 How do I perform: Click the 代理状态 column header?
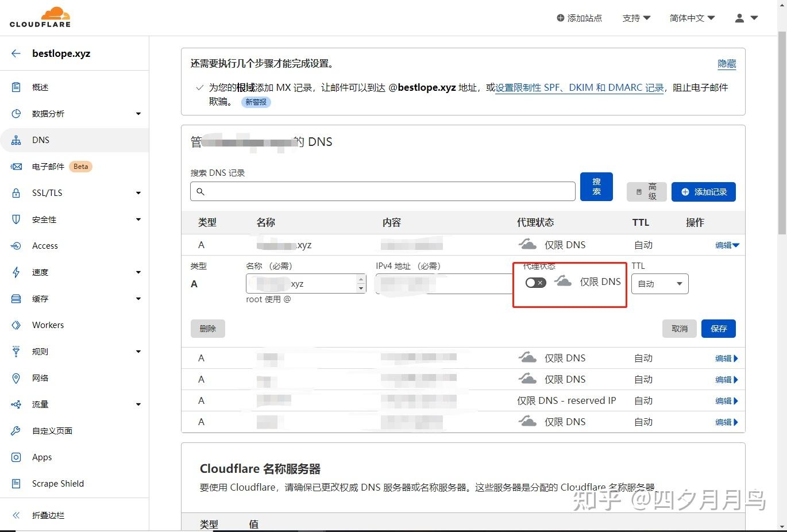pos(535,222)
